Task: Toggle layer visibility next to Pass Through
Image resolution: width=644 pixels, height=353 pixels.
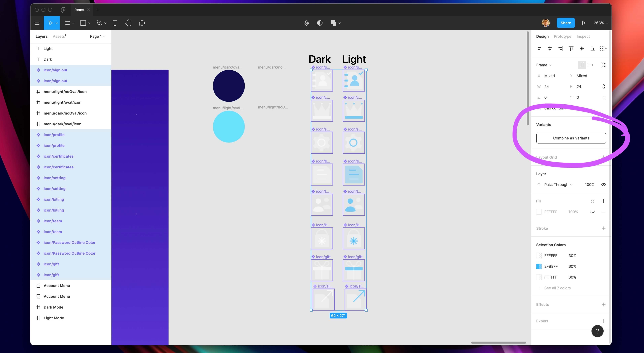Action: coord(604,184)
